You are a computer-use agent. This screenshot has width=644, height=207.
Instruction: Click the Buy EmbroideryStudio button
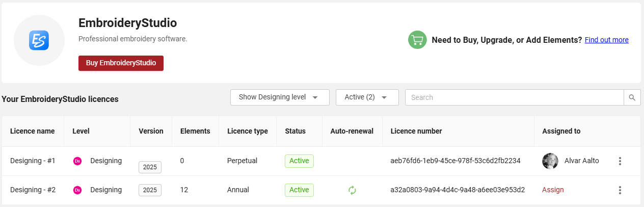pos(121,63)
